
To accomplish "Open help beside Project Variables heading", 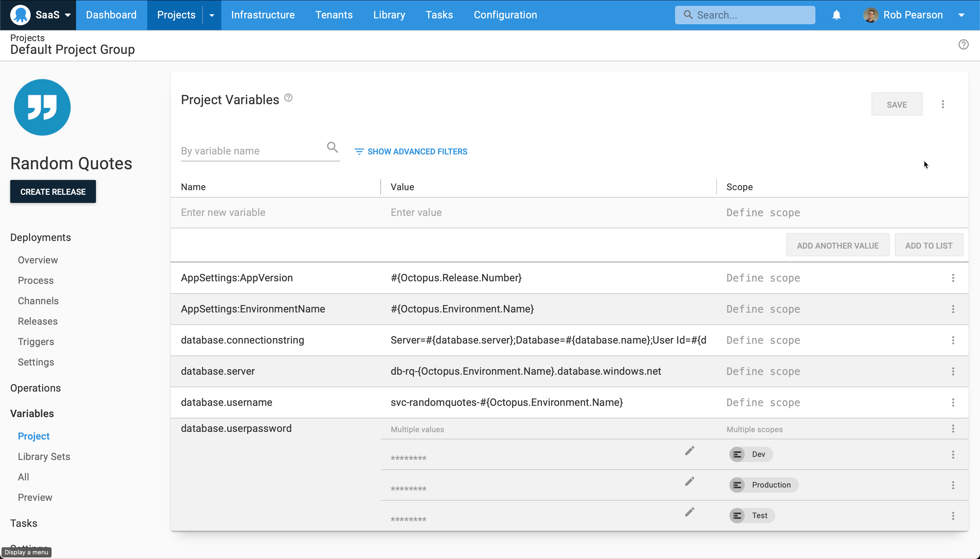I will (x=288, y=98).
